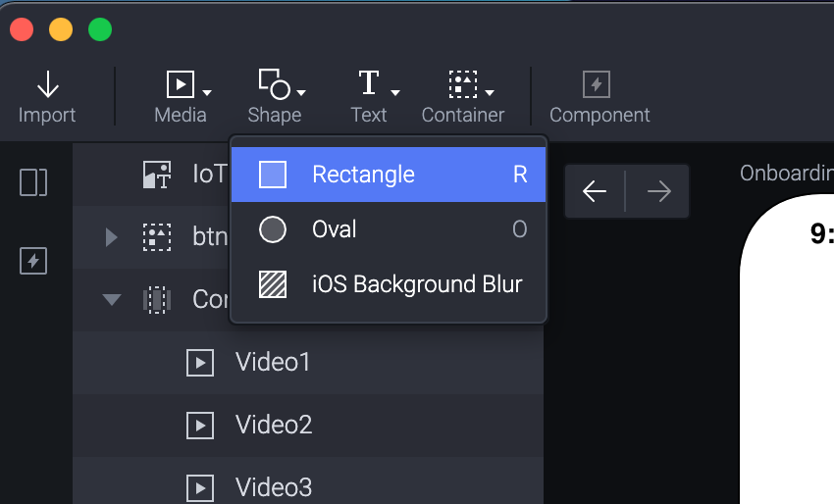The width and height of the screenshot is (834, 504).
Task: Select the Video2 layer
Action: (x=273, y=425)
